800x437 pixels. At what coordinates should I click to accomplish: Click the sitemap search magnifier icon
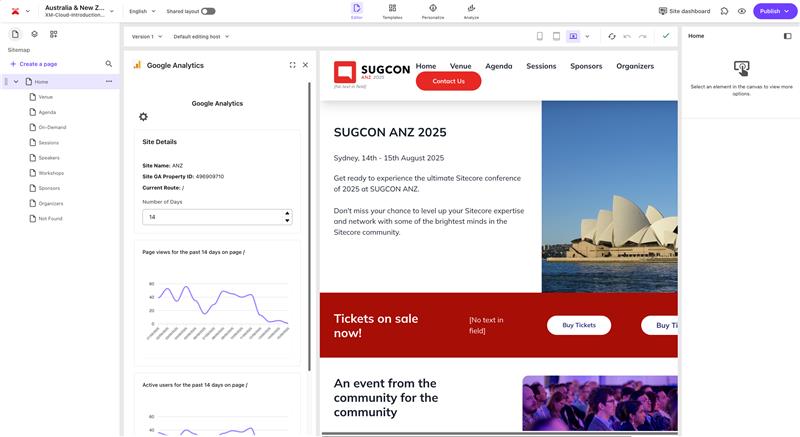coord(109,64)
